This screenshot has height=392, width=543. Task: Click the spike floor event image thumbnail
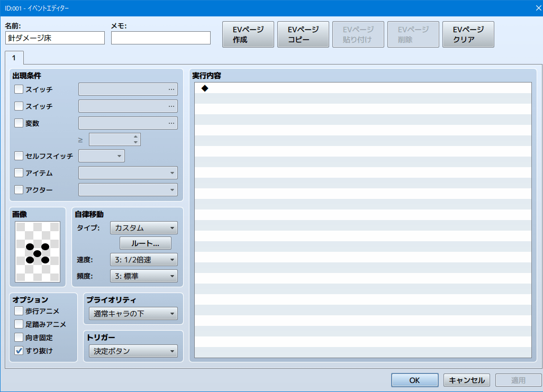38,252
